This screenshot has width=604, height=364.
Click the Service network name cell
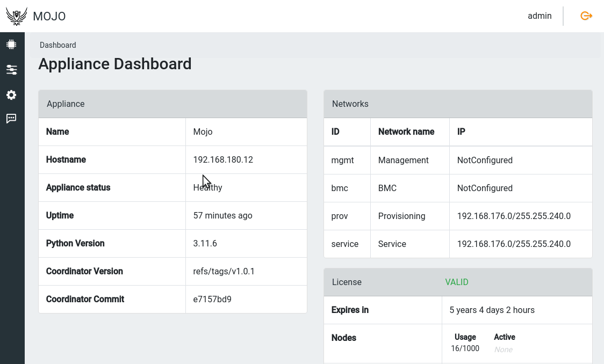coord(392,244)
